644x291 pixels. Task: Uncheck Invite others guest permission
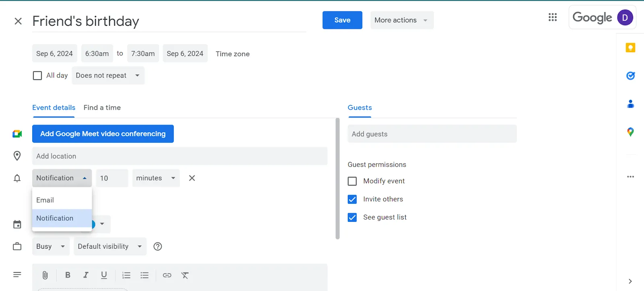352,199
